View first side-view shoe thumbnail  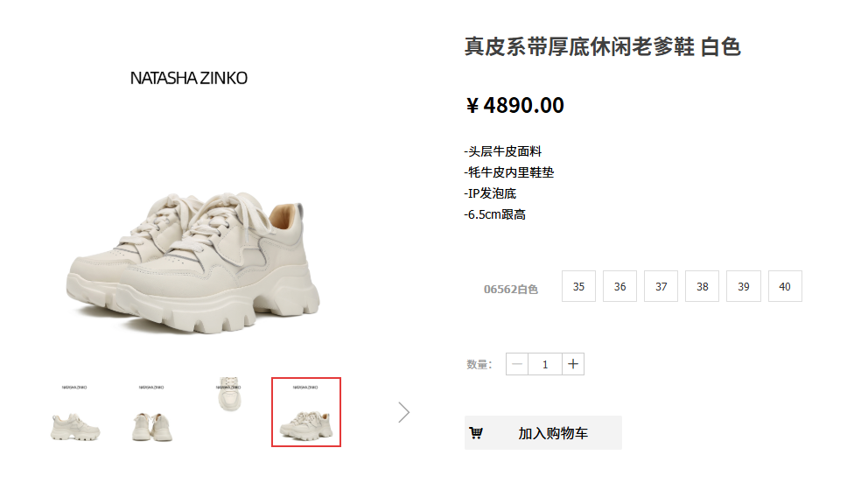(74, 412)
